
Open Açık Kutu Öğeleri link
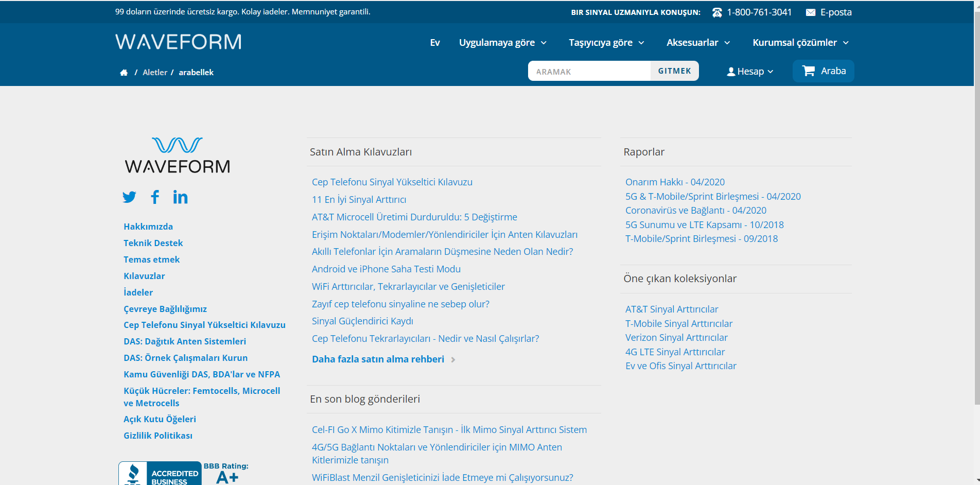pyautogui.click(x=160, y=419)
